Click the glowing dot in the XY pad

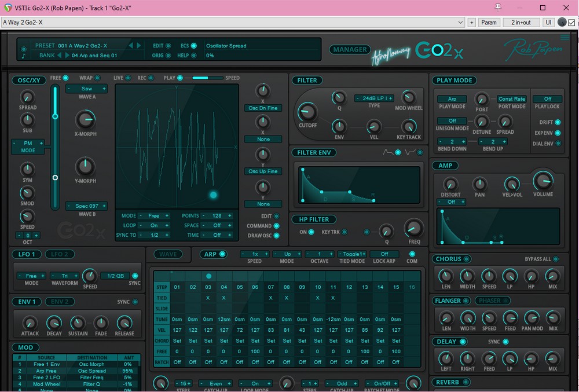(x=214, y=195)
